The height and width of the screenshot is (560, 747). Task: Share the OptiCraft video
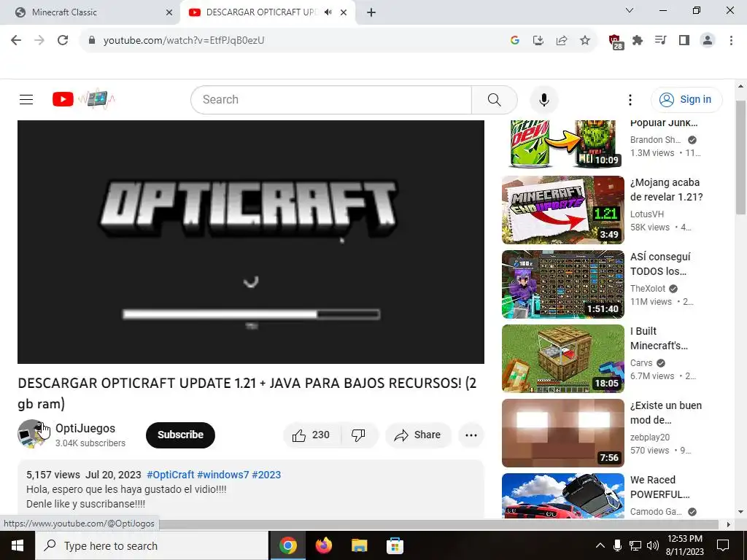[x=418, y=435]
